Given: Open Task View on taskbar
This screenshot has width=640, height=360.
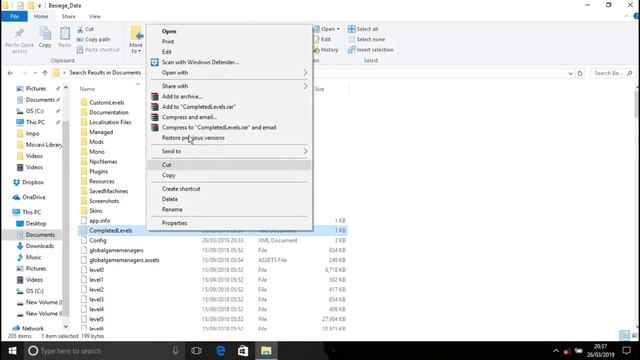Looking at the screenshot, I should (x=196, y=351).
